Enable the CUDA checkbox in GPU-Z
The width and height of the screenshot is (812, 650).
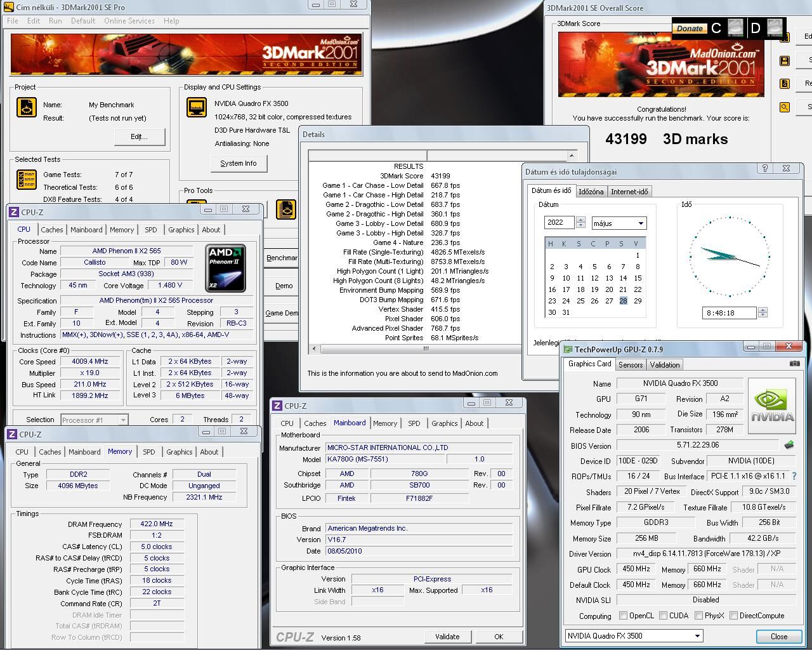(663, 616)
